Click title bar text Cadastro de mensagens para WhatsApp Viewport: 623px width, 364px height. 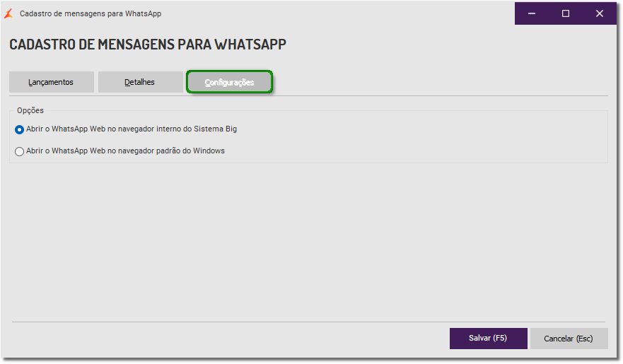91,13
